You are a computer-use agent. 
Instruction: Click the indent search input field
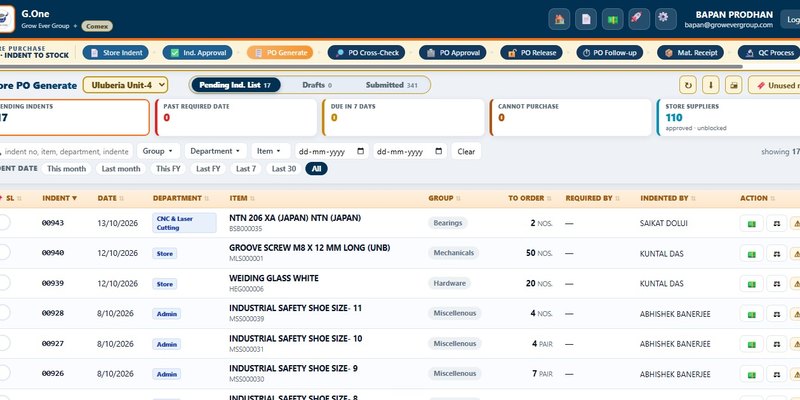click(x=66, y=151)
